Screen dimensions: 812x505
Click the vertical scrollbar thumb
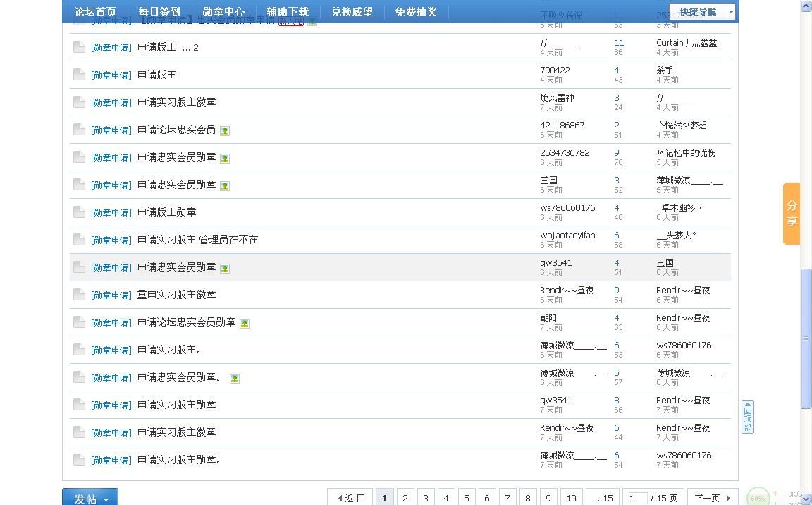(x=806, y=339)
